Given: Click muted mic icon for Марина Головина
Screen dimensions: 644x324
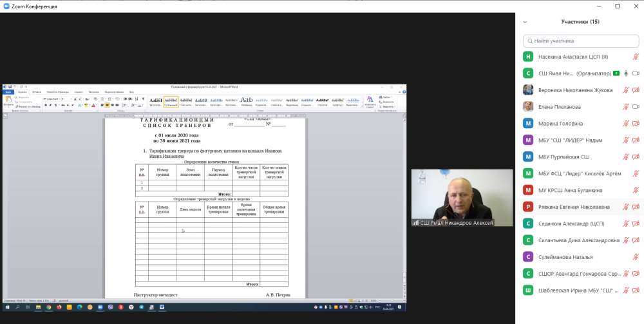Looking at the screenshot, I should pyautogui.click(x=626, y=123).
